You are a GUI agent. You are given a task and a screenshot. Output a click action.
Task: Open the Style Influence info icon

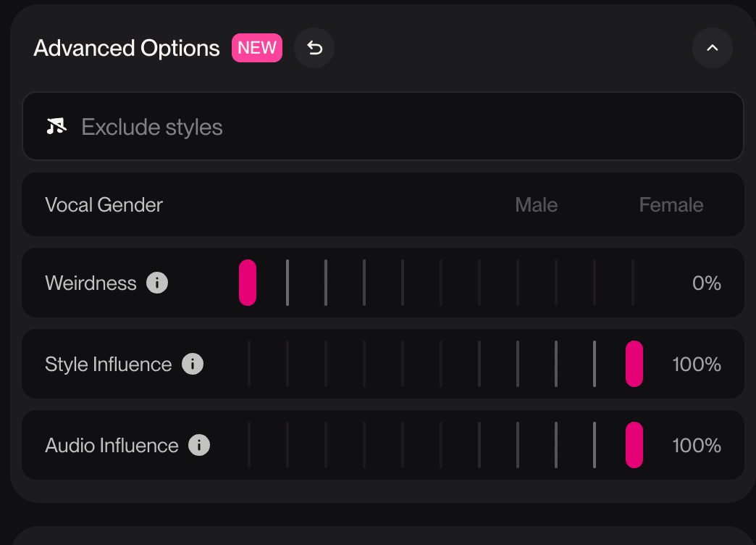tap(193, 364)
